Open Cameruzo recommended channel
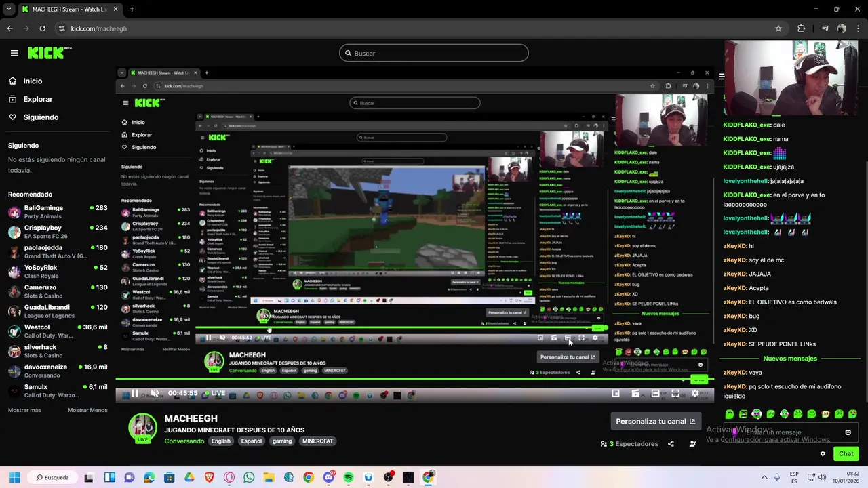This screenshot has height=488, width=868. 58,291
